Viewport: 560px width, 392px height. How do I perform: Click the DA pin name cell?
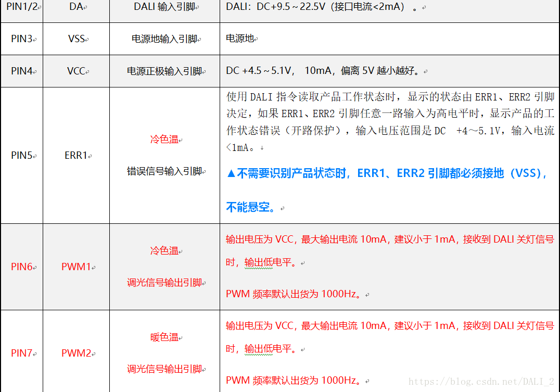tap(75, 7)
